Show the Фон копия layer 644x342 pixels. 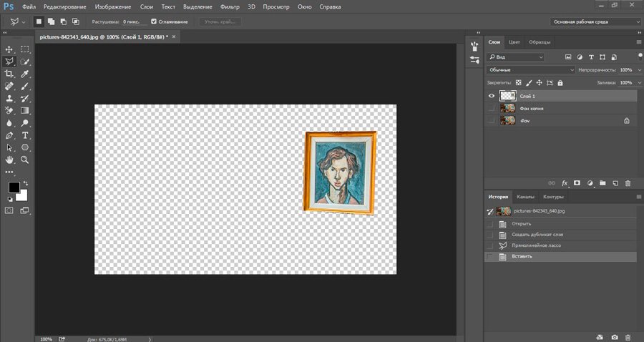click(x=491, y=108)
